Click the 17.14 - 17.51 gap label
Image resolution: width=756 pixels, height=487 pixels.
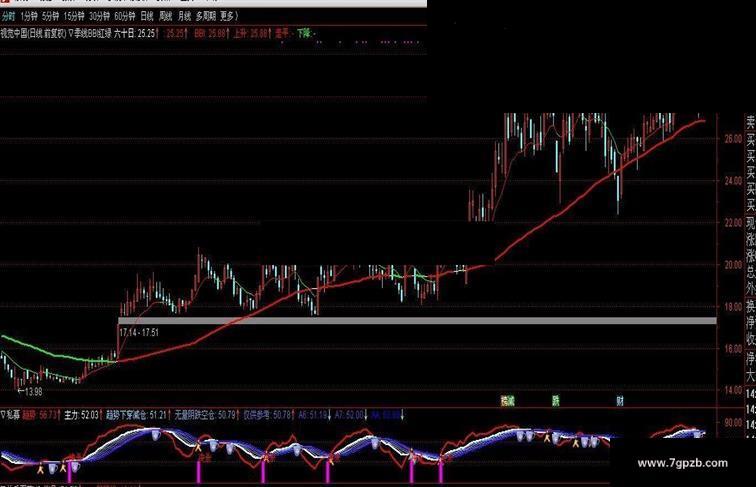click(x=139, y=332)
